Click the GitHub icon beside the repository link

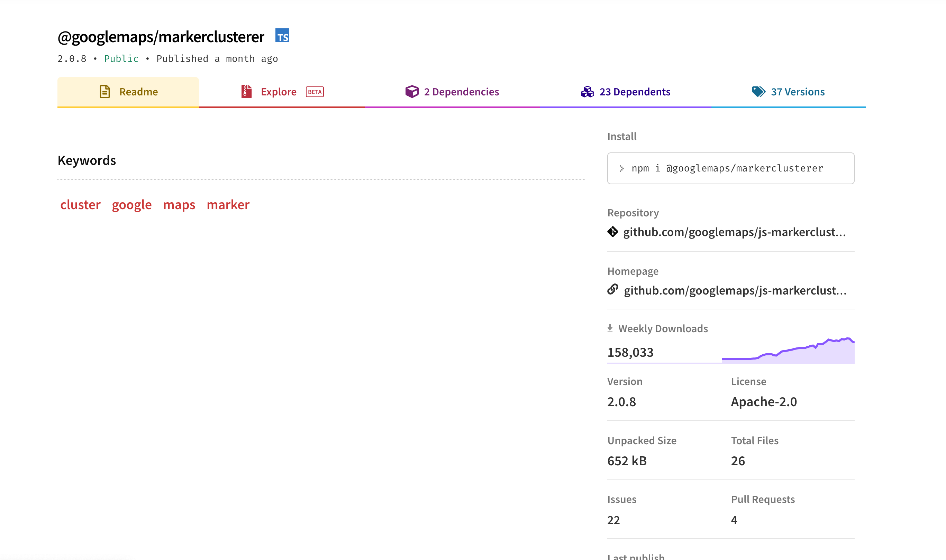click(x=613, y=232)
